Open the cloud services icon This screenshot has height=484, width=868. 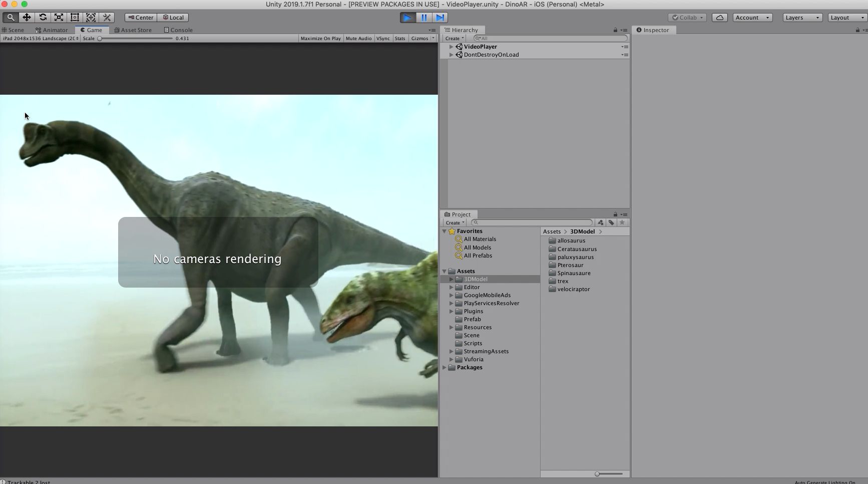point(719,18)
